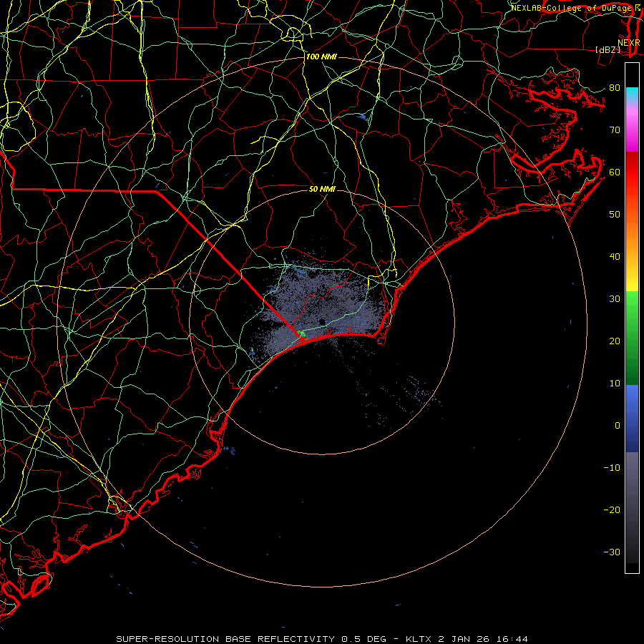Screen dimensions: 644x644
Task: Click the -30 value on color scale
Action: click(612, 553)
